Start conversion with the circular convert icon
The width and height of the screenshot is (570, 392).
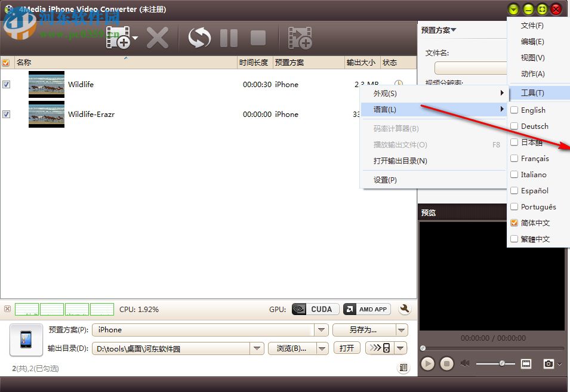(x=199, y=37)
